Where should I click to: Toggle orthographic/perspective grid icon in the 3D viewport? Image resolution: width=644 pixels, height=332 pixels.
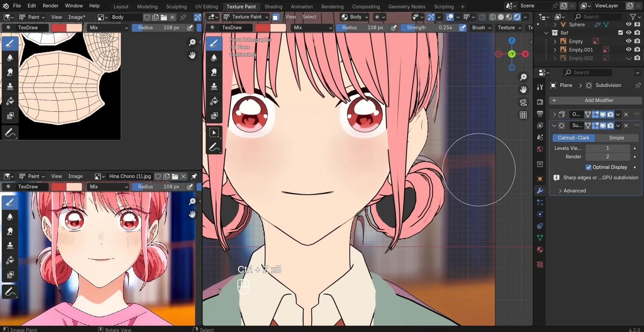click(523, 115)
